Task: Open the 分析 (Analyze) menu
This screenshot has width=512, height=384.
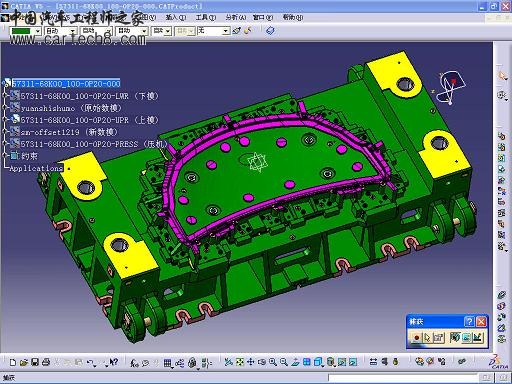Action: coord(236,17)
